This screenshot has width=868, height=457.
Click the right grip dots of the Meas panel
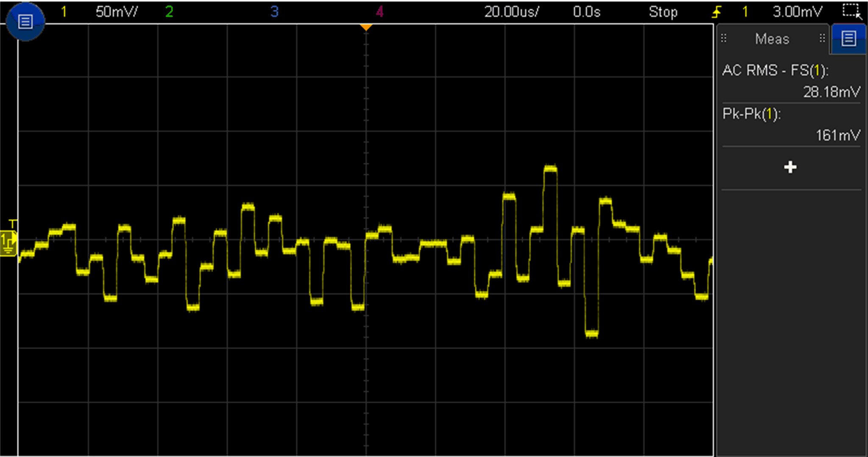click(x=822, y=39)
